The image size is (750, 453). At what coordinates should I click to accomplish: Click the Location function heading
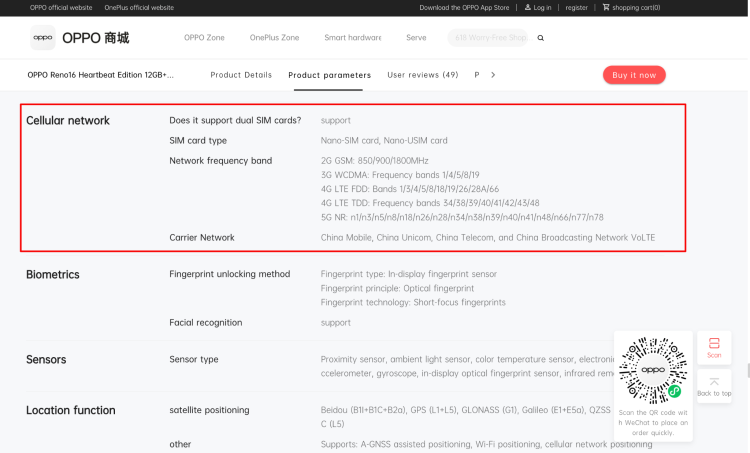pos(71,410)
